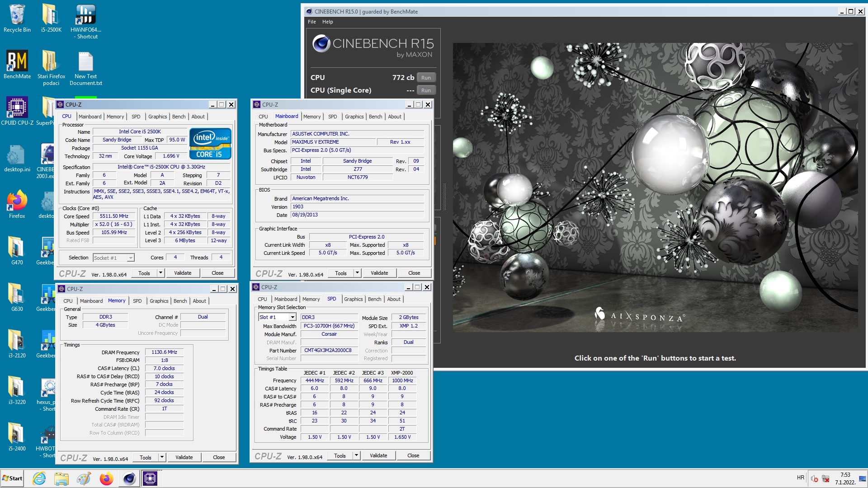The height and width of the screenshot is (488, 868).
Task: Open the Cinebench Help menu
Action: 328,22
